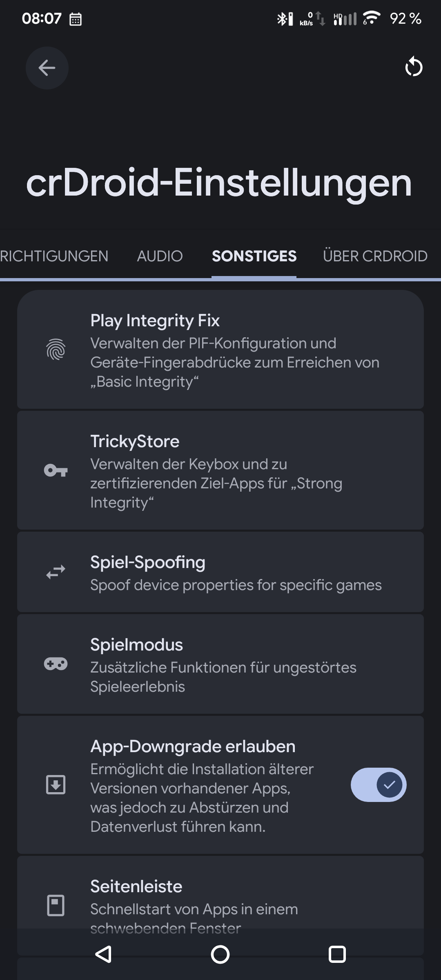441x980 pixels.
Task: Tap the gamepad icon for Spielmodus
Action: tap(56, 664)
